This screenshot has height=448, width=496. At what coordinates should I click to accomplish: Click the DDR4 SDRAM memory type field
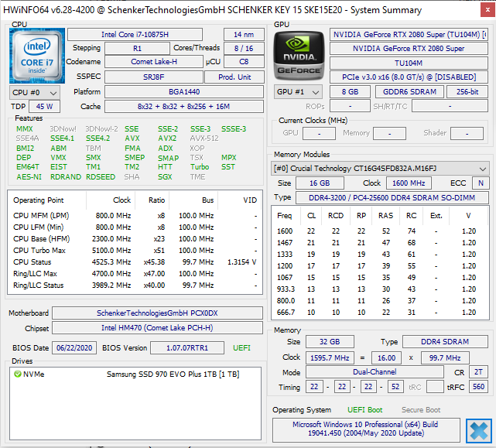click(x=445, y=342)
